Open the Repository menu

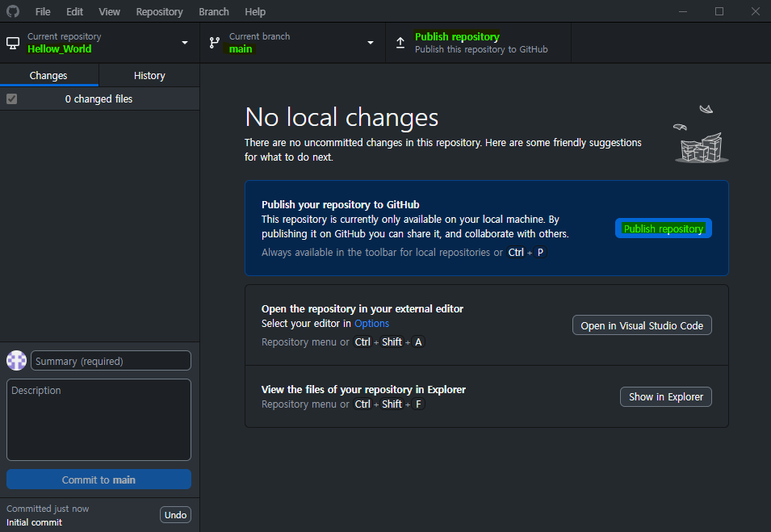click(159, 11)
